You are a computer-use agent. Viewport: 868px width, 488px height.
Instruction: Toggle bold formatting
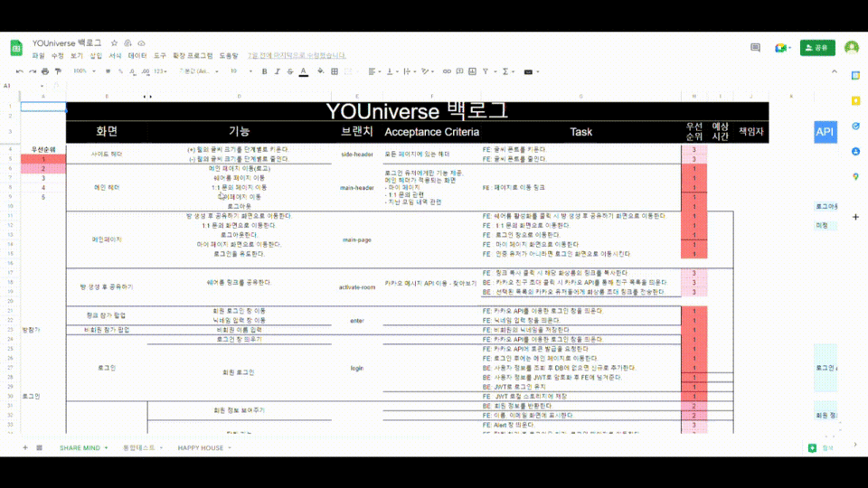tap(265, 71)
